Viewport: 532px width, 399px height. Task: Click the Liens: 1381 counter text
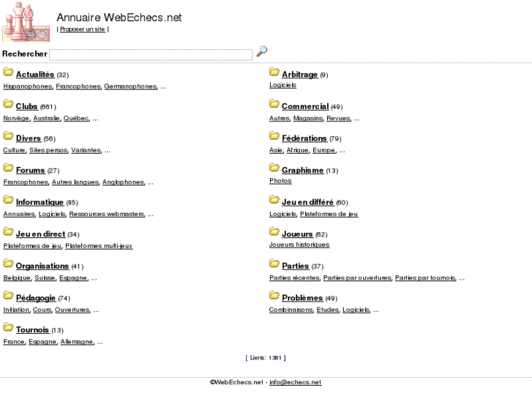coord(266,358)
